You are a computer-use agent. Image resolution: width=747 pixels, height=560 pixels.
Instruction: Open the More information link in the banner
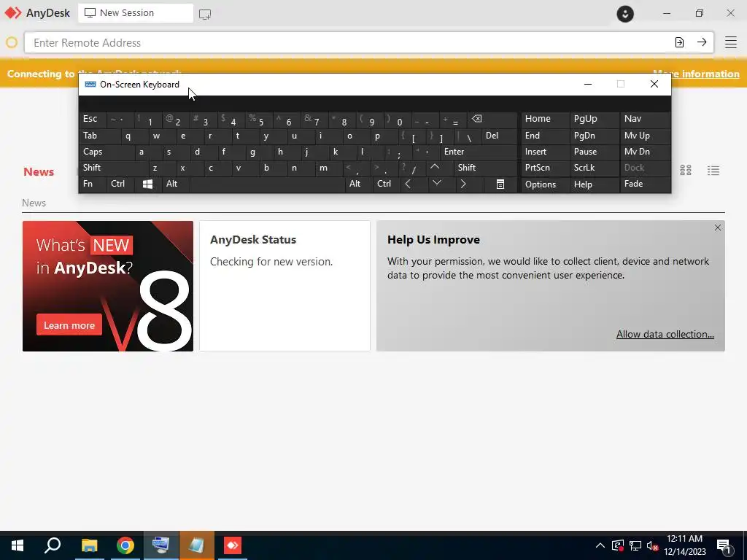coord(696,74)
